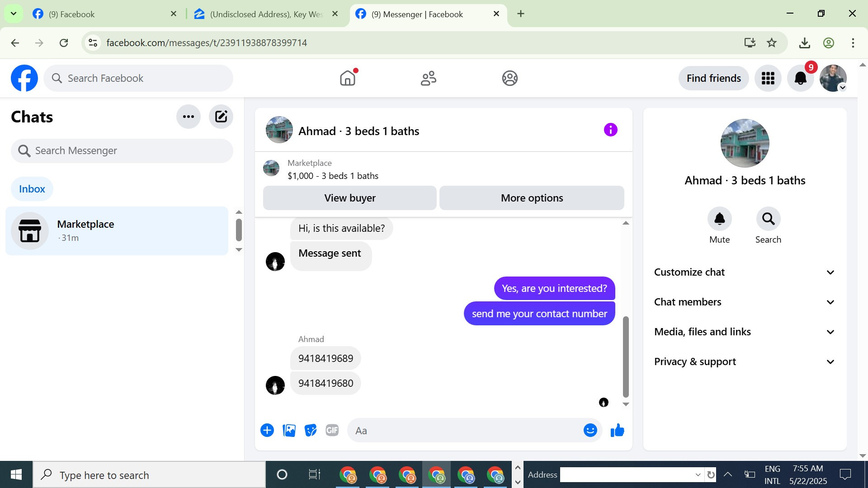Viewport: 868px width, 488px height.
Task: Choose a GIF icon in composer
Action: coord(332,430)
